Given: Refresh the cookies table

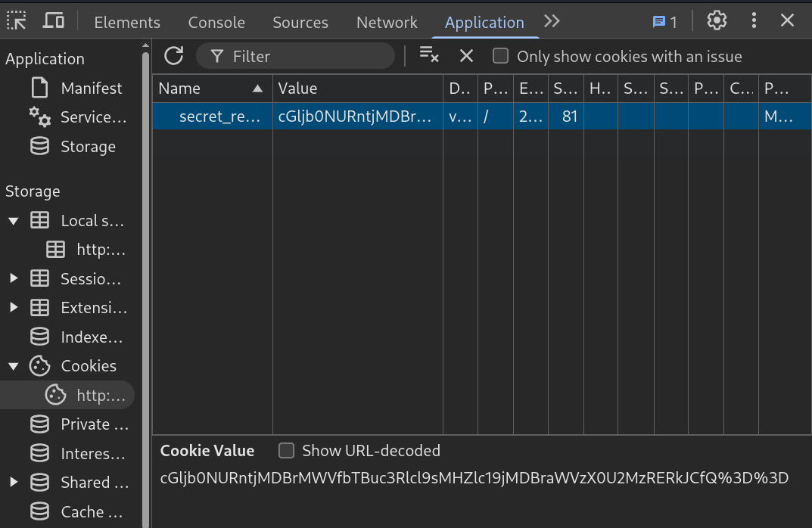Looking at the screenshot, I should click(174, 56).
